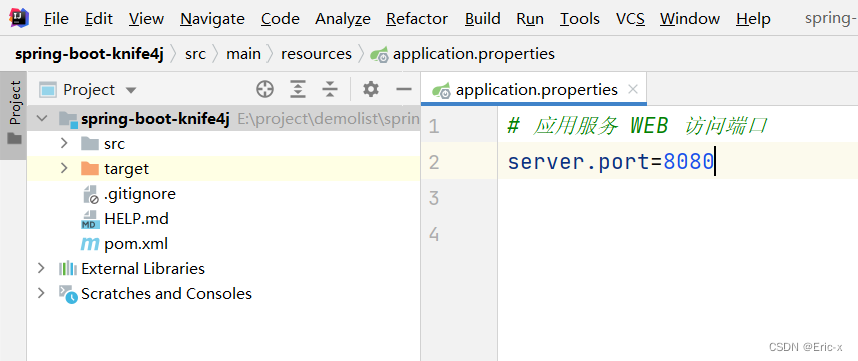Viewport: 858px width, 361px height.
Task: Click the .gitignore file icon
Action: click(x=90, y=194)
